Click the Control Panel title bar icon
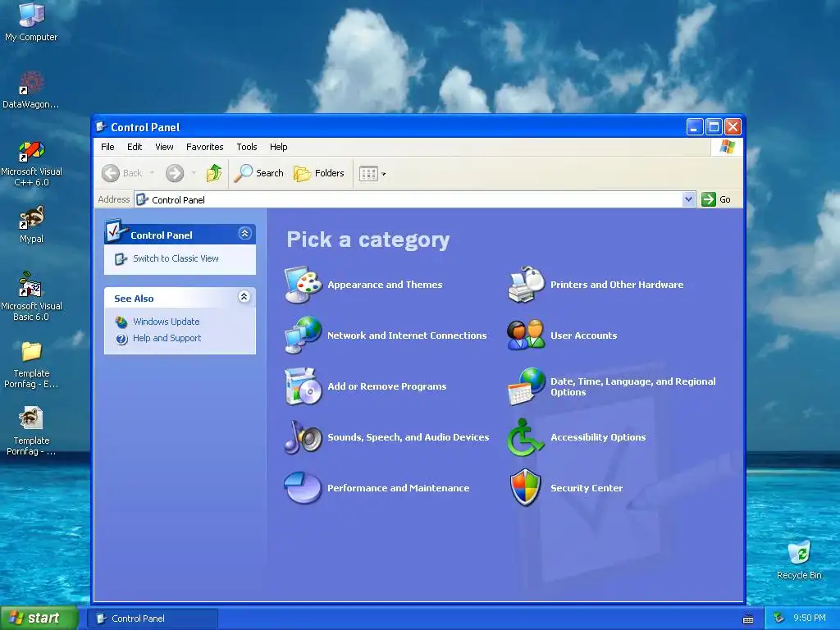This screenshot has width=840, height=630. tap(101, 127)
